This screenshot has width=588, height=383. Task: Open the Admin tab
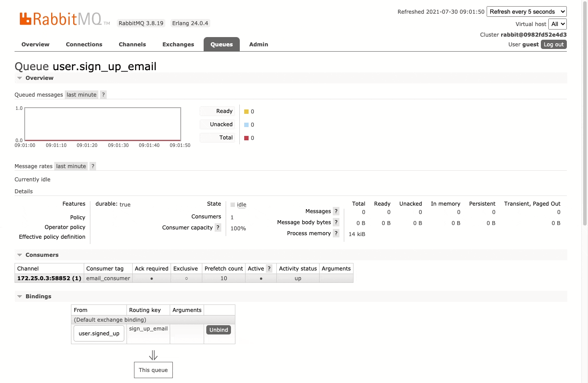pos(259,44)
